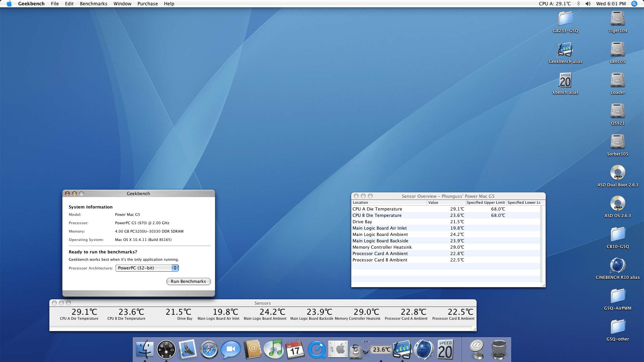Click the Run Benchmarks button
Viewport: 644px width, 362px height.
click(x=188, y=281)
